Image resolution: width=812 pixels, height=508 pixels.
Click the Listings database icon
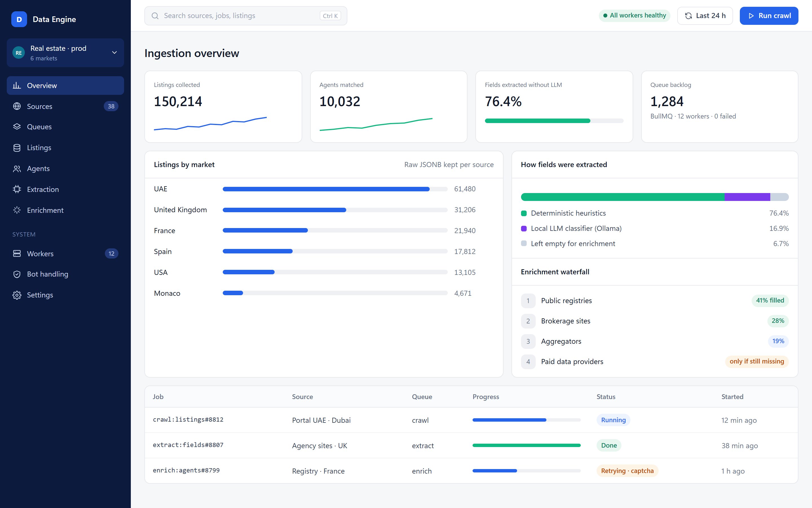pyautogui.click(x=17, y=148)
